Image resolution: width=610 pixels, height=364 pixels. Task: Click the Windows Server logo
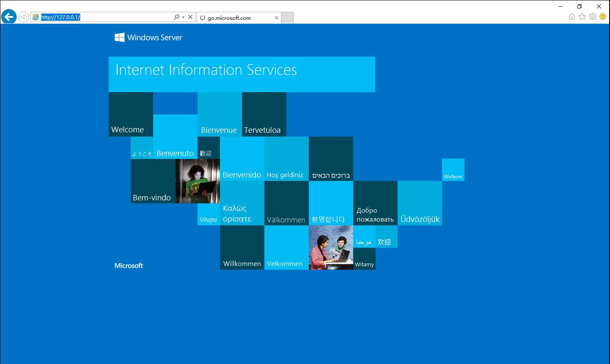pos(148,37)
